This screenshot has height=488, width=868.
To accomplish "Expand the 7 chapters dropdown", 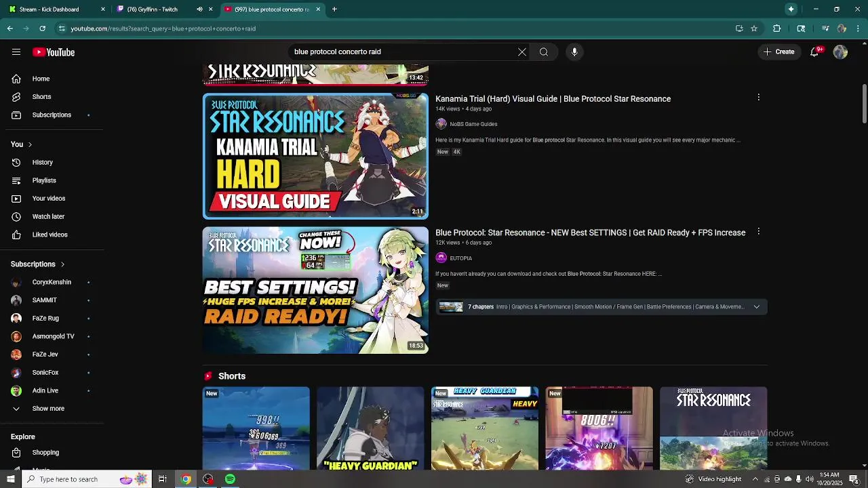I will pyautogui.click(x=757, y=307).
